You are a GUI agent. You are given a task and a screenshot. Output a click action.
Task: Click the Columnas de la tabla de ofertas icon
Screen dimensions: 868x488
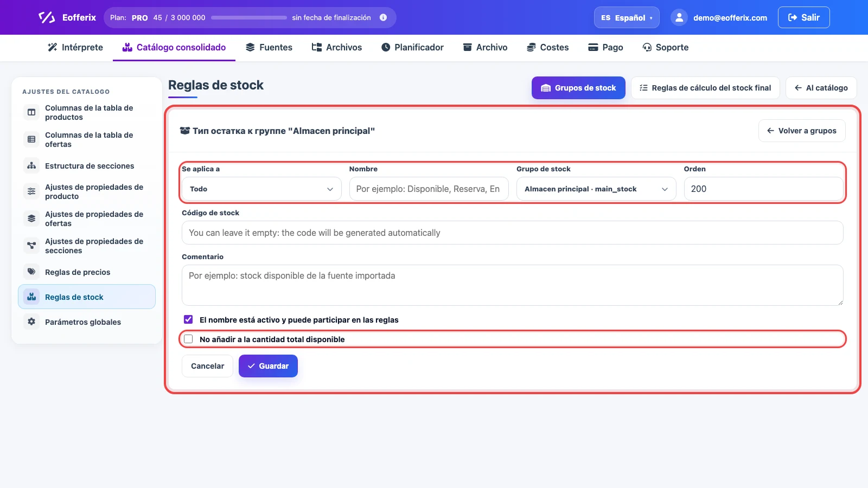[x=31, y=139]
